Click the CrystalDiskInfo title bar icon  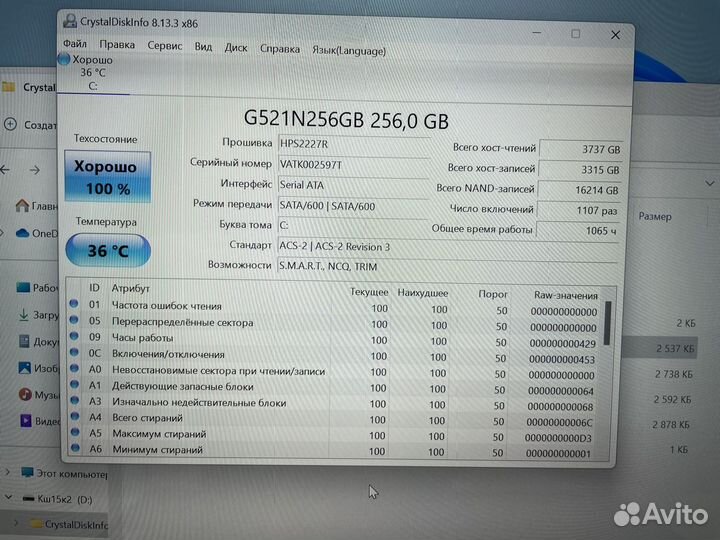70,21
